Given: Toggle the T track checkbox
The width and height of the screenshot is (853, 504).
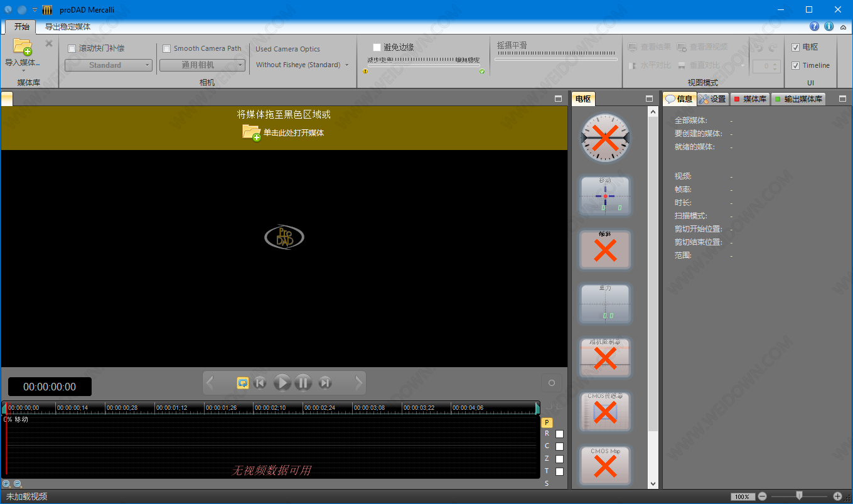Looking at the screenshot, I should coord(559,471).
